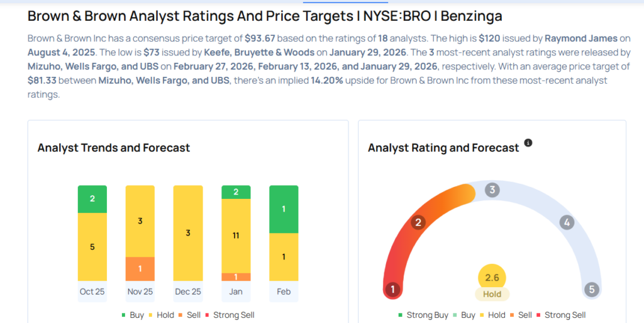Click the yellow Hold segment in Oct 25 bar
The height and width of the screenshot is (323, 644).
pos(92,247)
